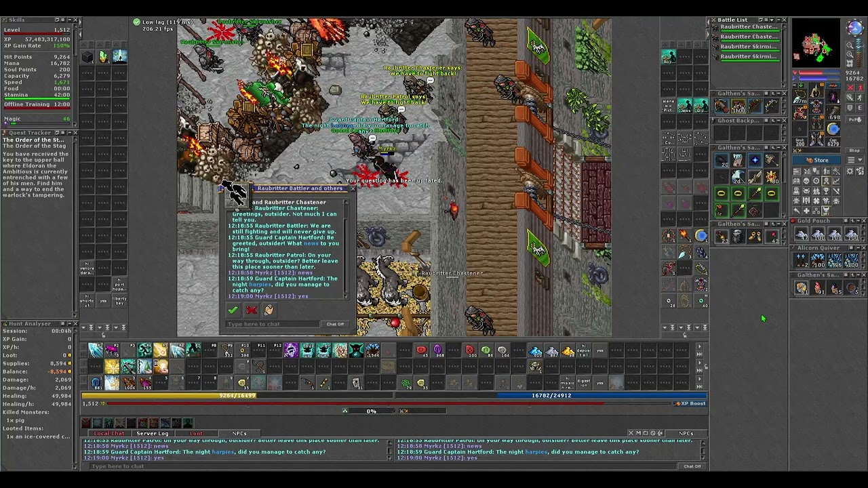Use the Jaws hotkey icon
The height and width of the screenshot is (488, 868).
(x=685, y=105)
